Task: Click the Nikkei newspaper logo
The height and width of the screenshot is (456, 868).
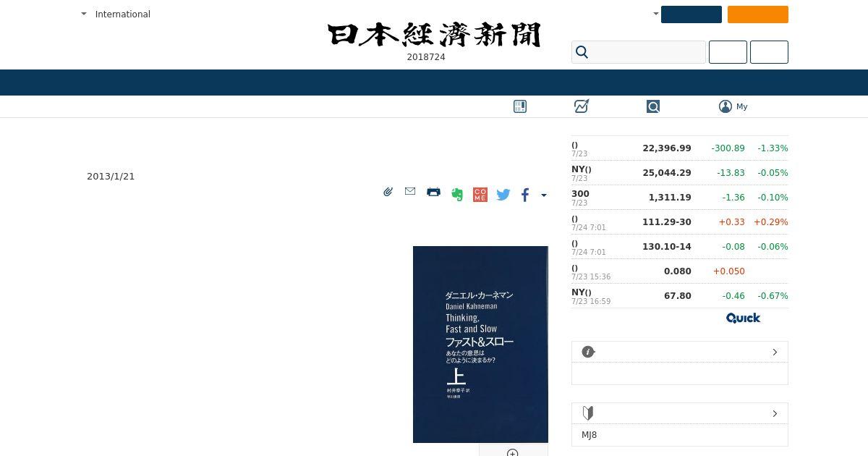Action: point(434,35)
